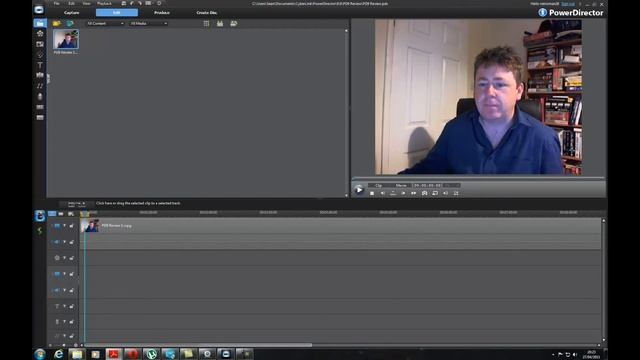The height and width of the screenshot is (360, 640).
Task: Click the library panel scroll up arrow
Action: click(x=347, y=31)
